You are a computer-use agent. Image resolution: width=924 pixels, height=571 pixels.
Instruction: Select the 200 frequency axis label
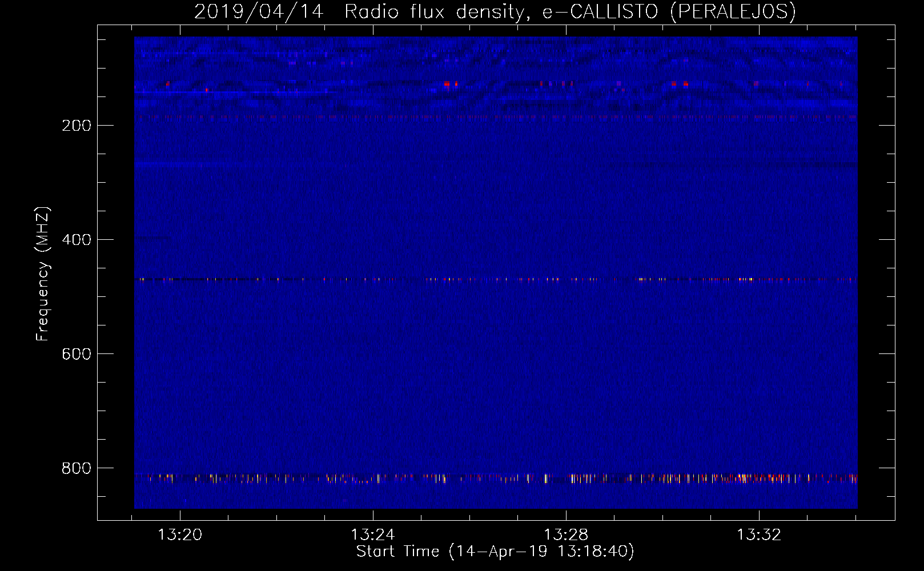[77, 126]
